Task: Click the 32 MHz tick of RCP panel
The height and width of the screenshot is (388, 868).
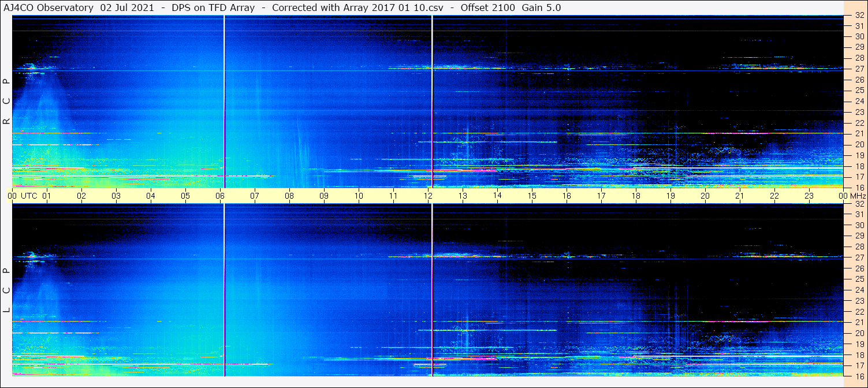Action: 859,16
